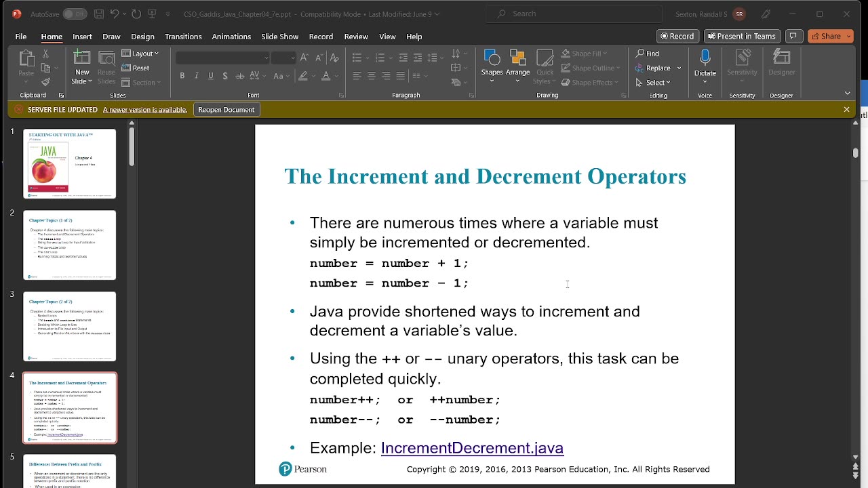Viewport: 868px width, 488px height.
Task: Expand the font name combo box
Action: coord(266,58)
